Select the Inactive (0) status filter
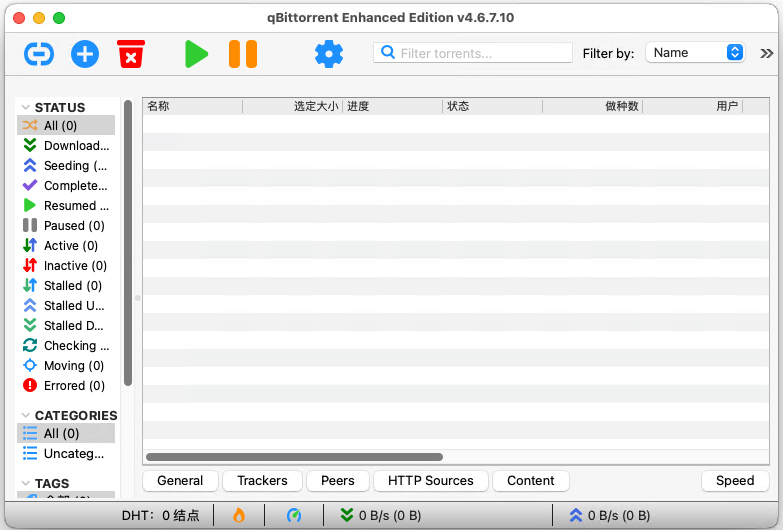The width and height of the screenshot is (783, 530). click(66, 265)
